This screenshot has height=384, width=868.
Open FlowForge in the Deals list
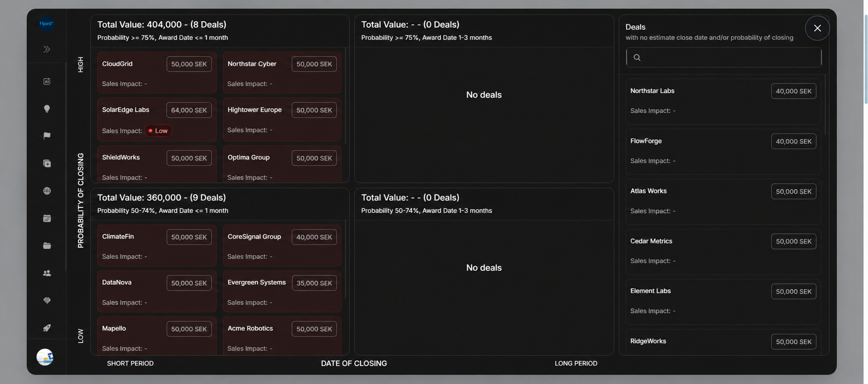click(x=723, y=151)
